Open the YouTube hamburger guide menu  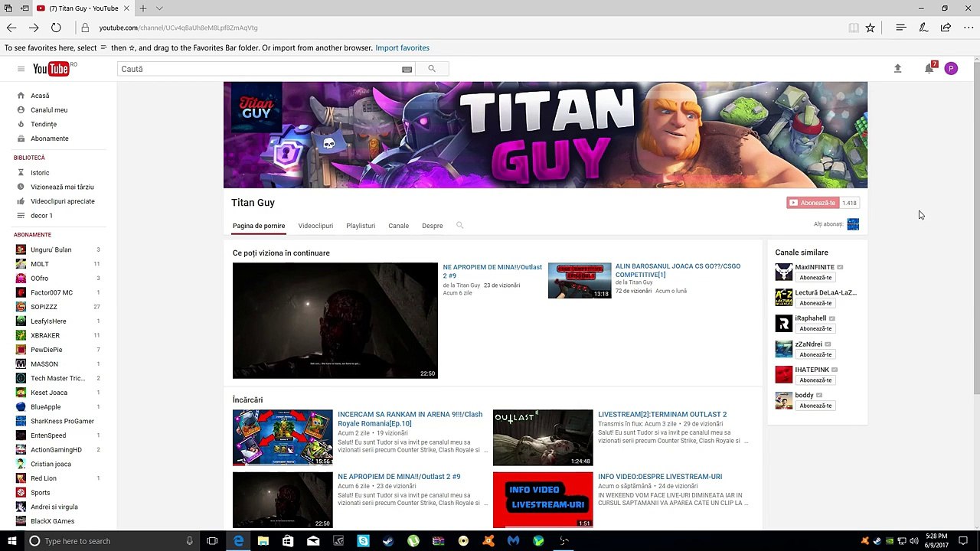(21, 69)
